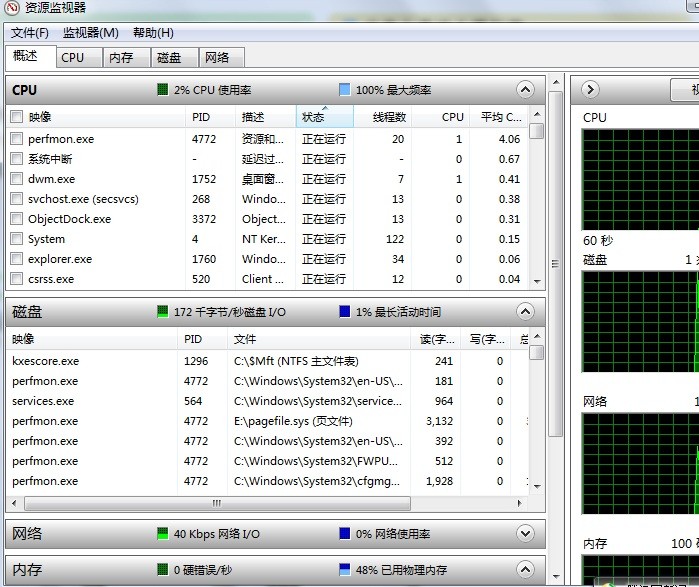Click the blue used physical memory square

click(345, 569)
